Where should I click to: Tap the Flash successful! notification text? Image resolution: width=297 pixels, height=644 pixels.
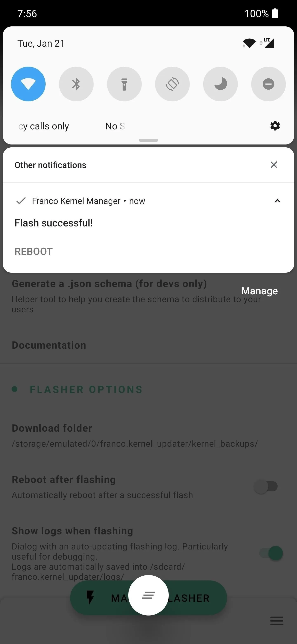point(54,223)
